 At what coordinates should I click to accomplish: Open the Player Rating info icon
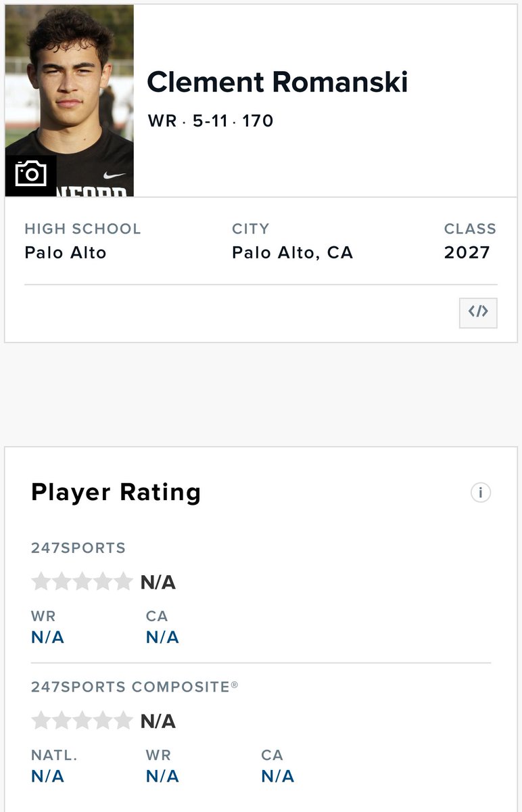pyautogui.click(x=481, y=493)
